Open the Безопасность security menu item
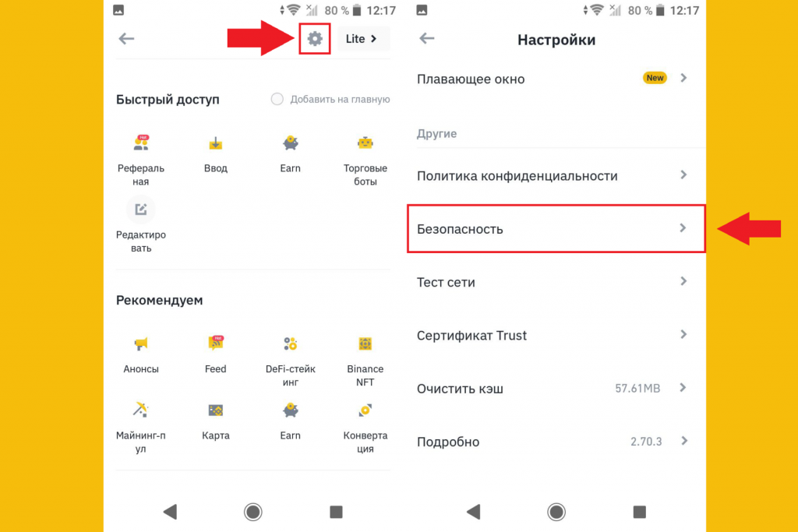 tap(556, 229)
